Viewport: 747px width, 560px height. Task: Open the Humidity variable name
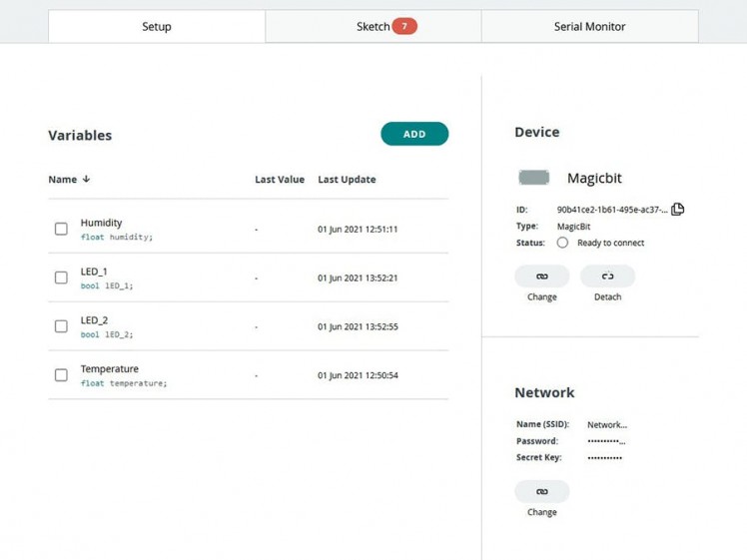[101, 223]
